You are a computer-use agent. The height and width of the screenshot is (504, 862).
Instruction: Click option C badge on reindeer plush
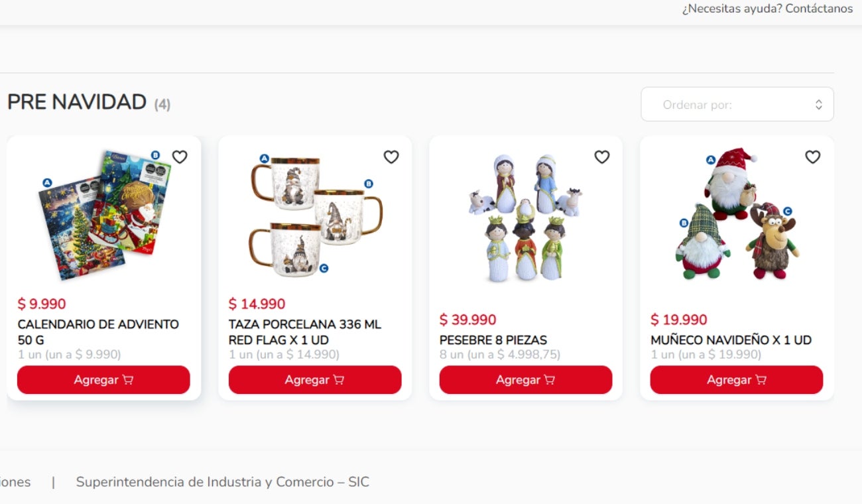pos(788,211)
